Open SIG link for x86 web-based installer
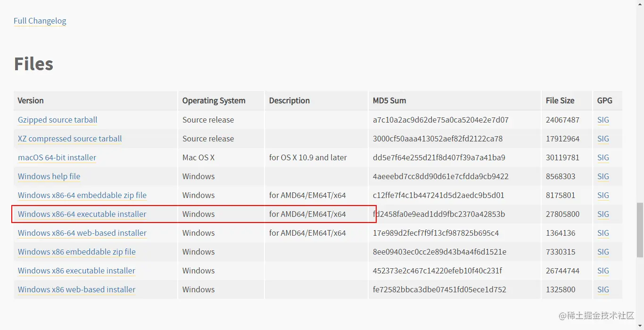Viewport: 644px width, 330px height. point(603,289)
